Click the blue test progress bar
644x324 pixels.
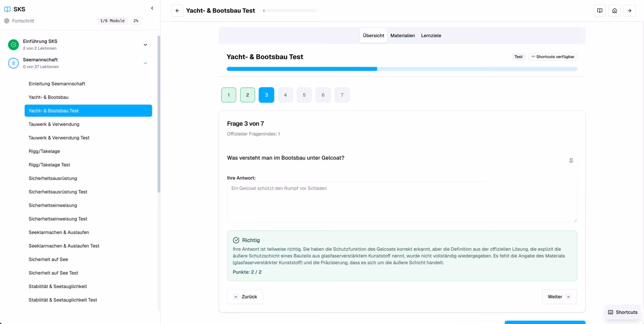pos(402,69)
